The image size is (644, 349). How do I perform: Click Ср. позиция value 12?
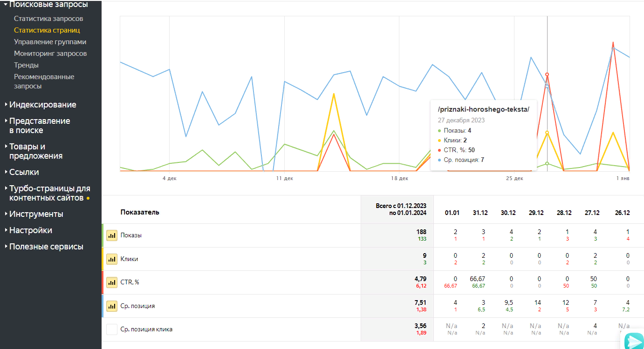tap(565, 302)
